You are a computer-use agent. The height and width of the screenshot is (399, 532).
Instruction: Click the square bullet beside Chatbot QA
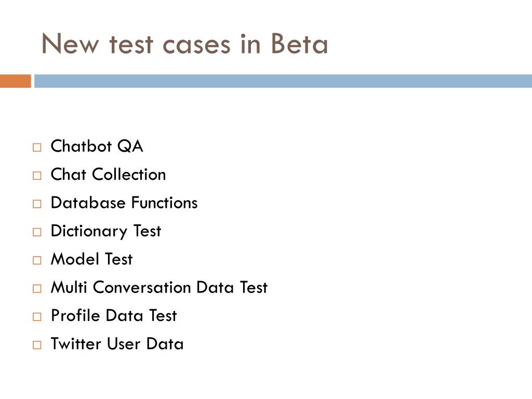click(x=37, y=148)
